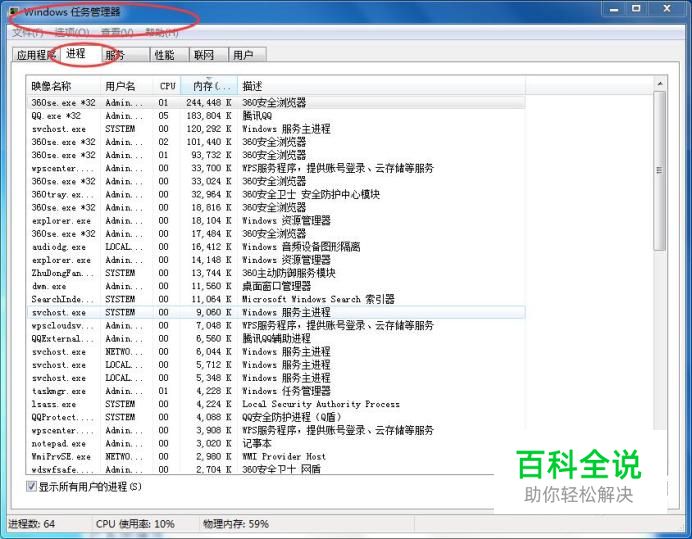Select the QQExternal... process row
Image resolution: width=692 pixels, height=539 pixels.
coord(276,339)
